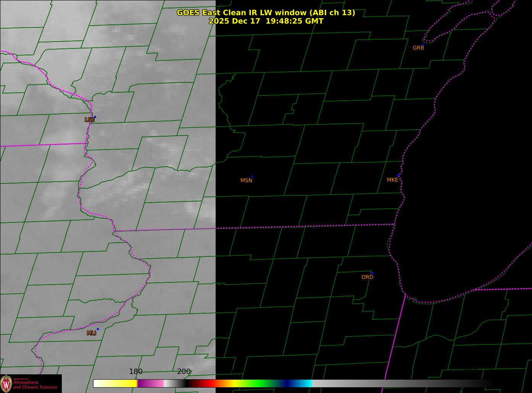The width and height of the screenshot is (532, 393).
Task: Click the LSE station marker dot
Action: click(95, 117)
